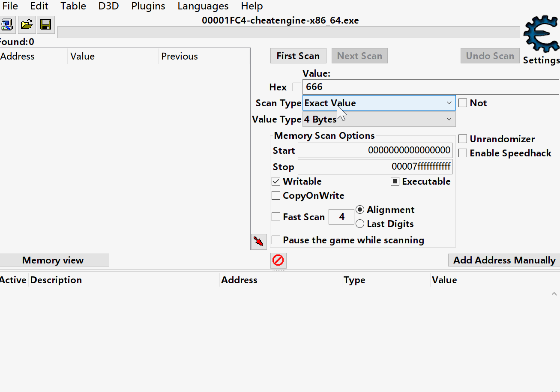Toggle the Hex checkbox

point(297,87)
